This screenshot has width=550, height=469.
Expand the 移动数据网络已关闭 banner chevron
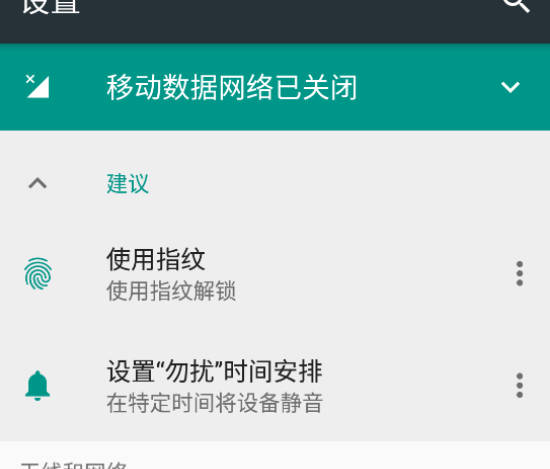510,87
